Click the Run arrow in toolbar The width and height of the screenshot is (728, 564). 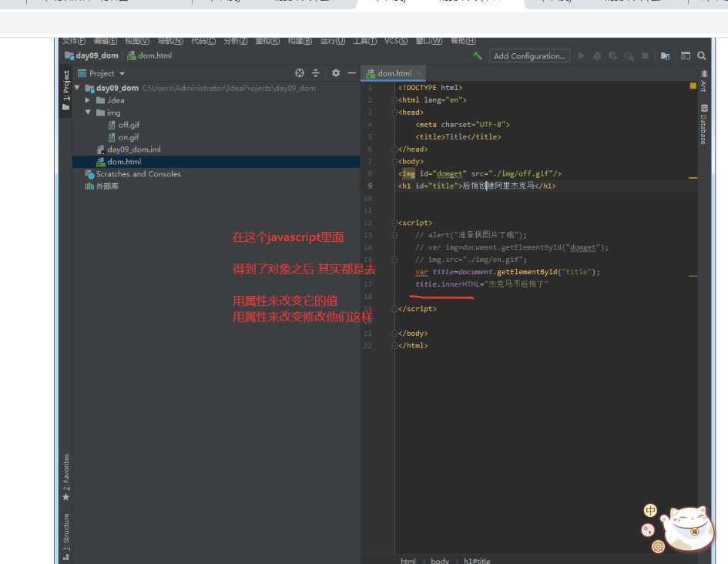coord(581,55)
